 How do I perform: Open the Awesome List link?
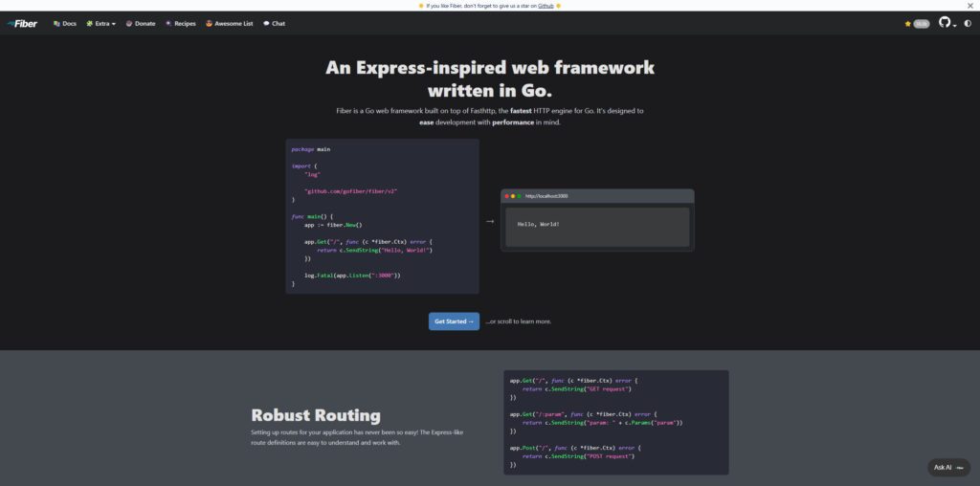click(230, 23)
